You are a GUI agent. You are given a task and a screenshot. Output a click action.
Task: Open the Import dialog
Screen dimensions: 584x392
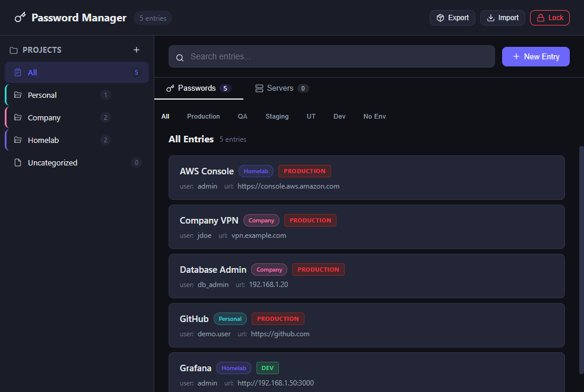click(x=503, y=18)
